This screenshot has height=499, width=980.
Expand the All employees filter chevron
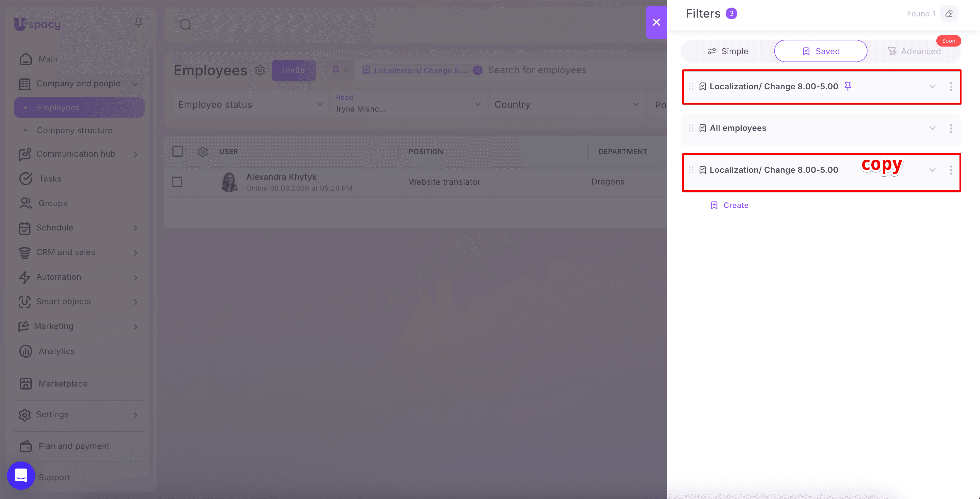point(932,128)
